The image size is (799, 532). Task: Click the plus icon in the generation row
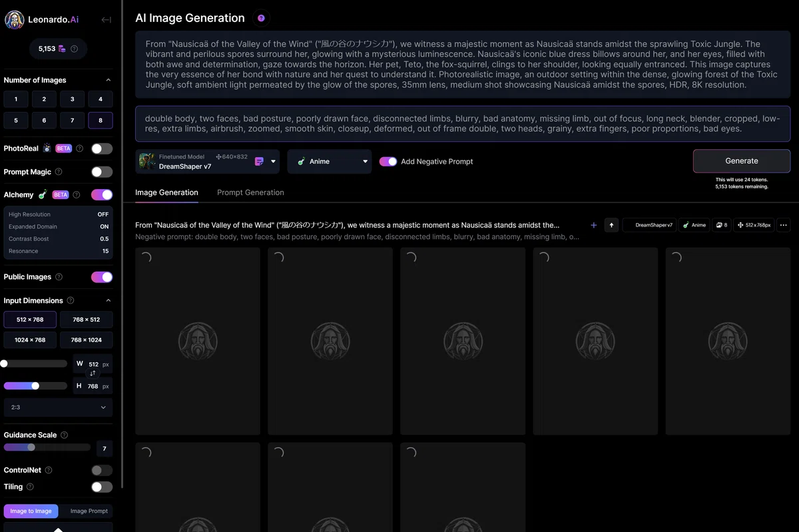tap(594, 225)
